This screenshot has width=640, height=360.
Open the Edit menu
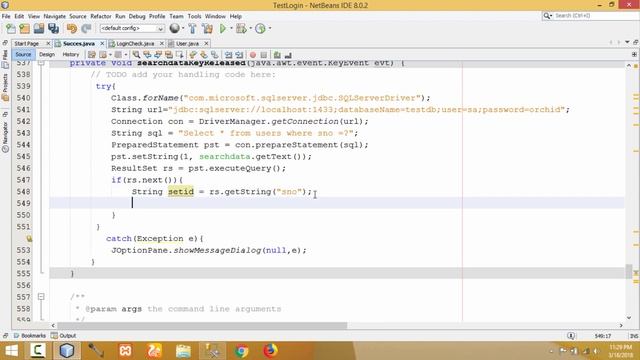coord(19,16)
